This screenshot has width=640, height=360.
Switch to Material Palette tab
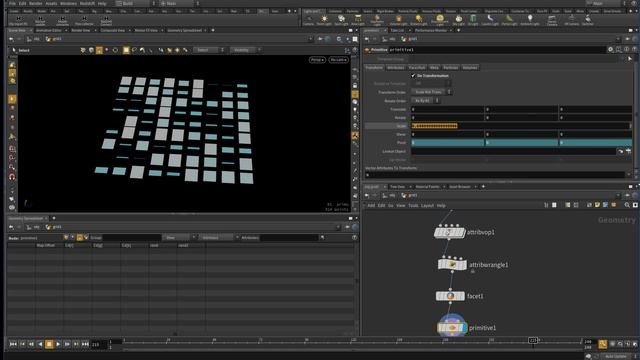427,187
